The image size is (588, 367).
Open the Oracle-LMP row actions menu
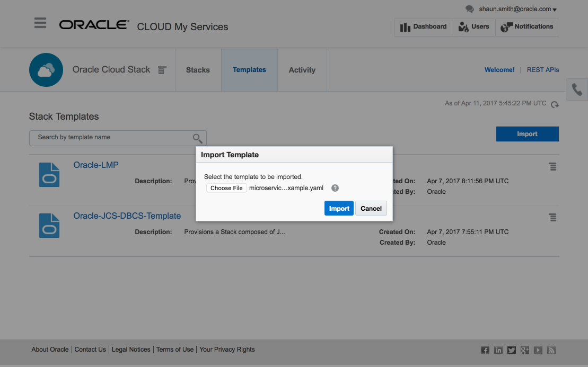[553, 167]
